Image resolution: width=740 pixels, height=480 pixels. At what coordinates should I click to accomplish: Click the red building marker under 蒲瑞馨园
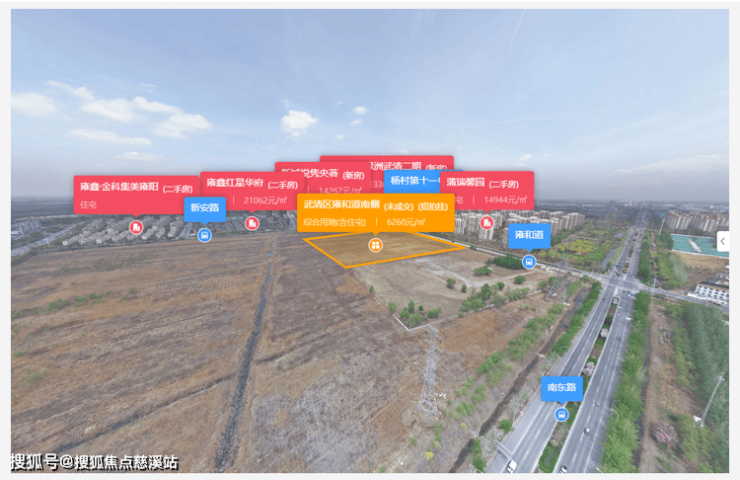tap(487, 222)
